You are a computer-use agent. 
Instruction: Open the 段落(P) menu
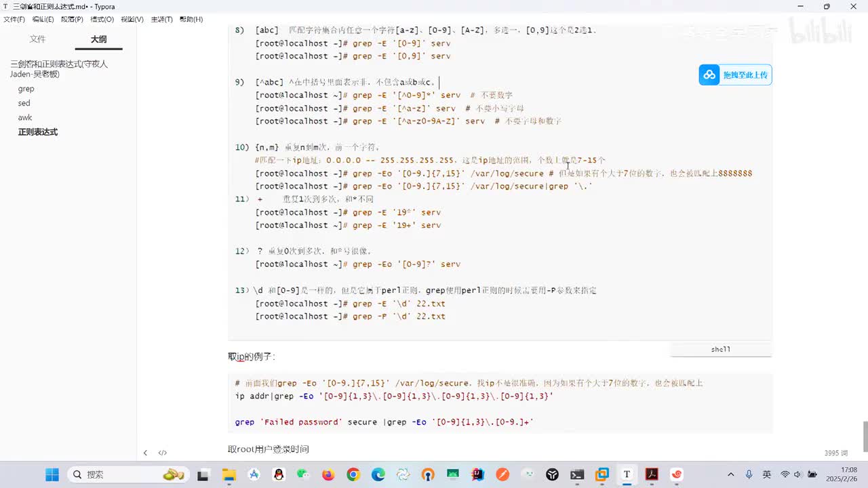(72, 19)
